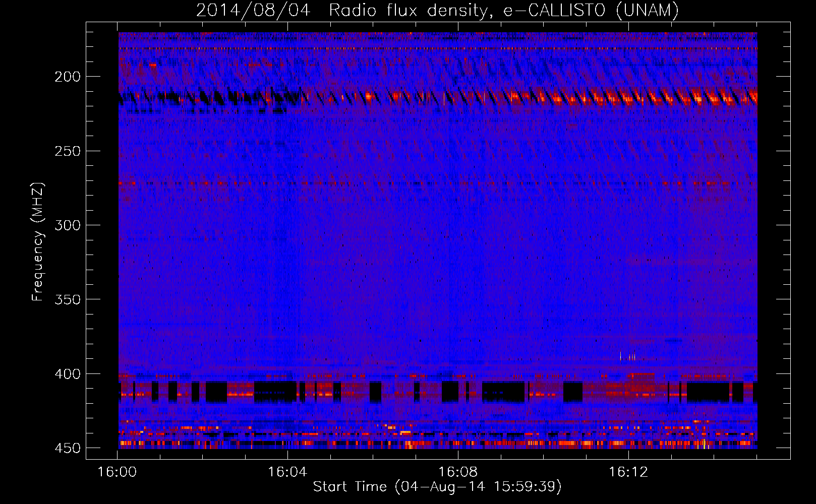Click the 16:08 time tick label

[458, 472]
